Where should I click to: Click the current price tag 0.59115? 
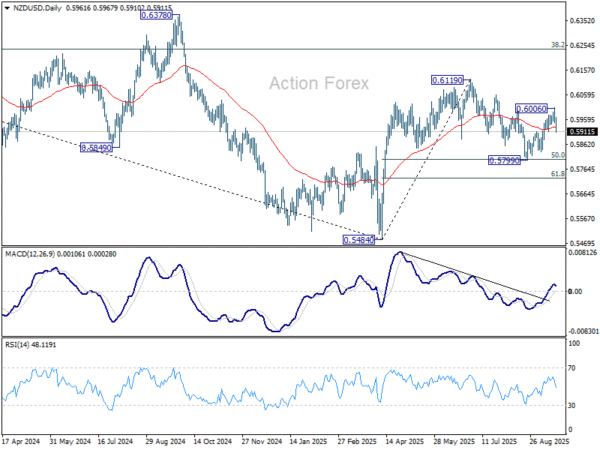pyautogui.click(x=582, y=132)
